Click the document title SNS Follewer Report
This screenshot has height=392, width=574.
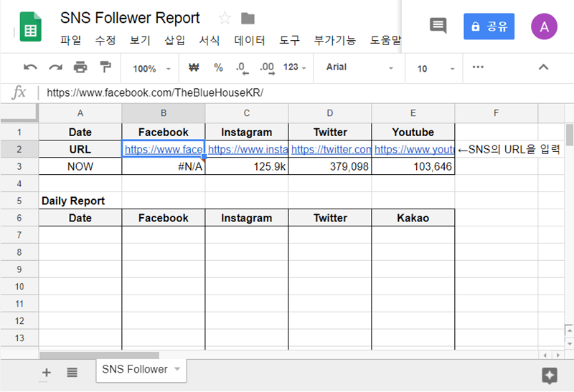(x=130, y=18)
